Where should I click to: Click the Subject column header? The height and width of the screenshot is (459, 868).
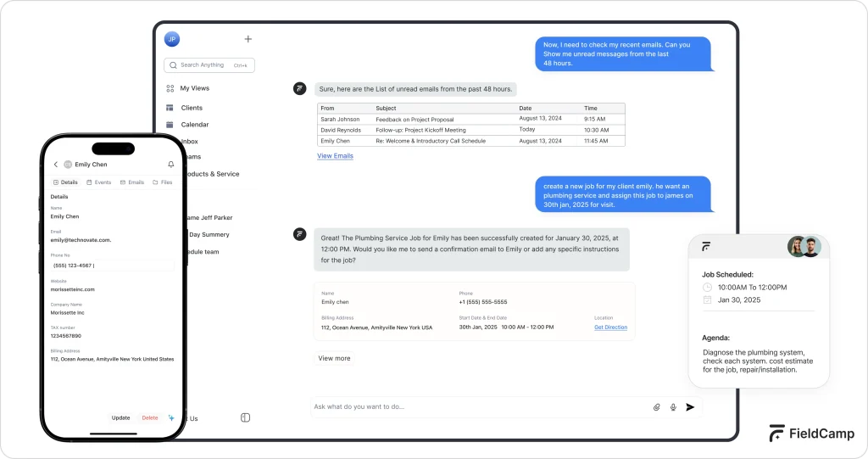pos(386,108)
